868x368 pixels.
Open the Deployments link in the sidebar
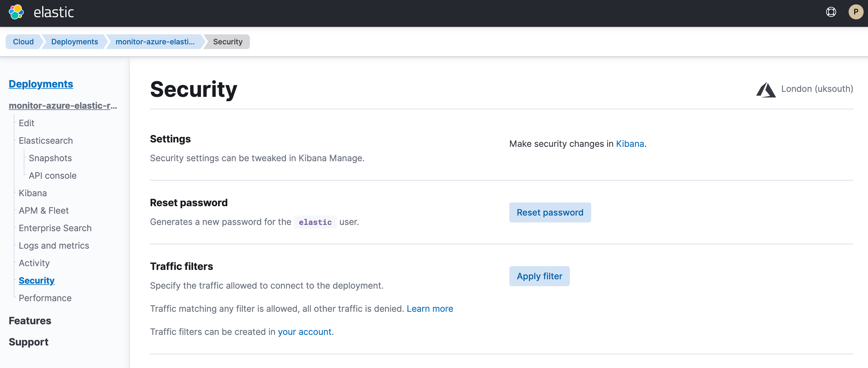(x=41, y=84)
